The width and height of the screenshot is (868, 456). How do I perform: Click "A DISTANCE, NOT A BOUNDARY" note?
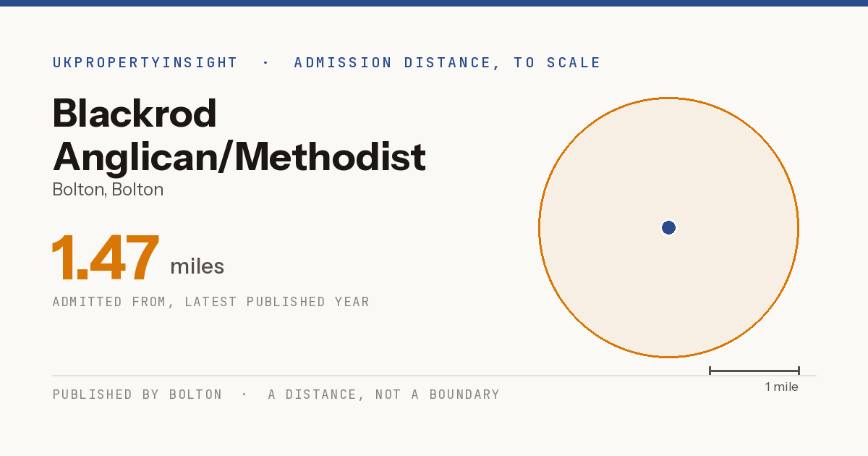[x=384, y=394]
